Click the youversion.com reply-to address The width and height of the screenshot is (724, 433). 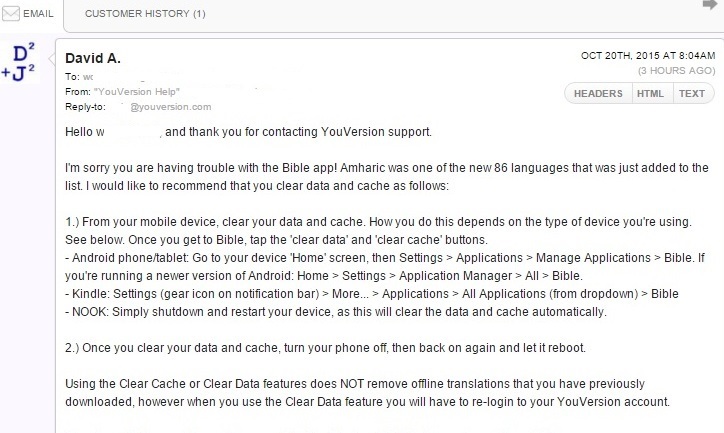(170, 106)
